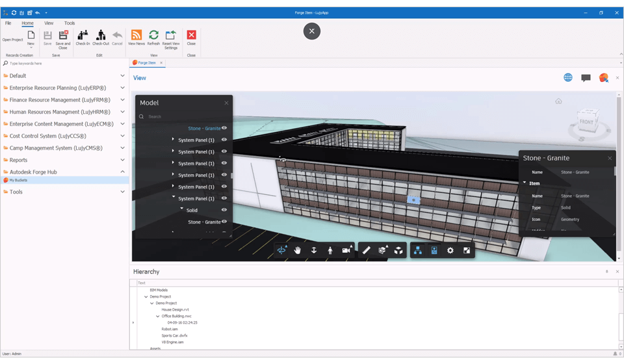Activate the Pan hand tool

(298, 250)
